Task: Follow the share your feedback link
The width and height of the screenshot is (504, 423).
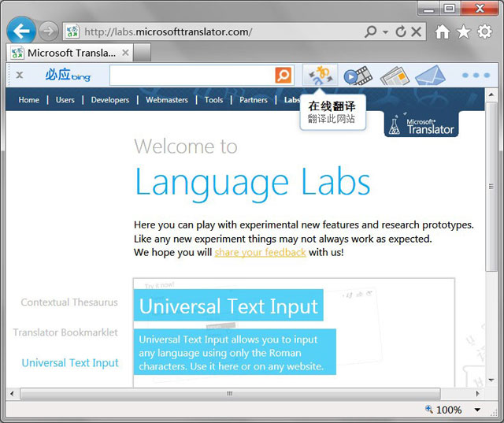Action: (x=260, y=253)
